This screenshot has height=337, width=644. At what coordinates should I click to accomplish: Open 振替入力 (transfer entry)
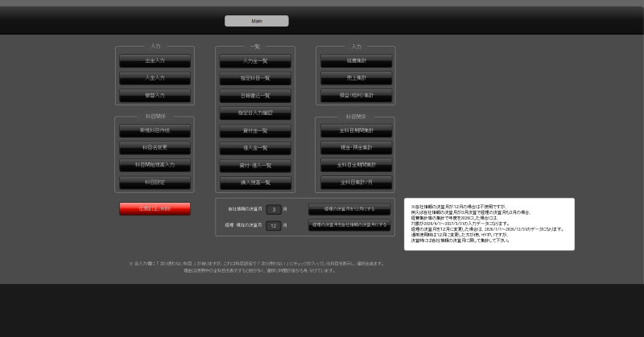[x=155, y=95]
